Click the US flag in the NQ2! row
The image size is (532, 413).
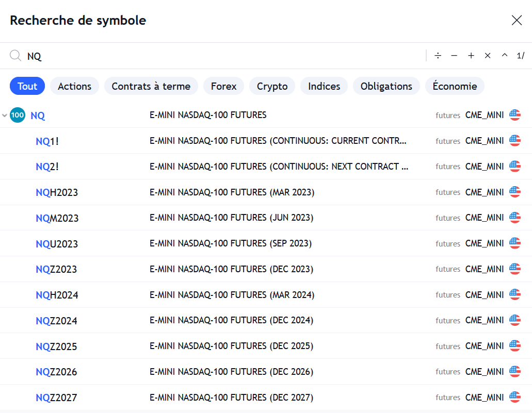(514, 166)
